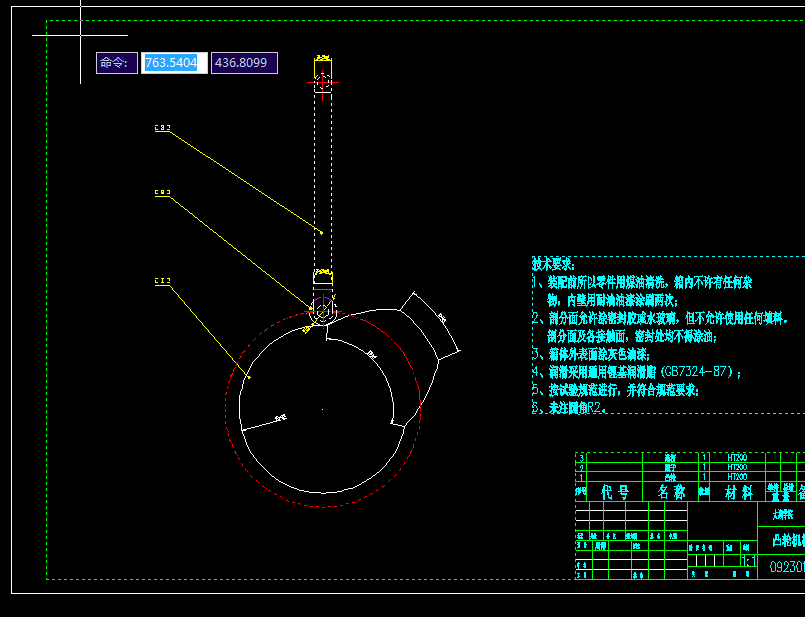Select HT200 material in parts row 2

(x=737, y=467)
